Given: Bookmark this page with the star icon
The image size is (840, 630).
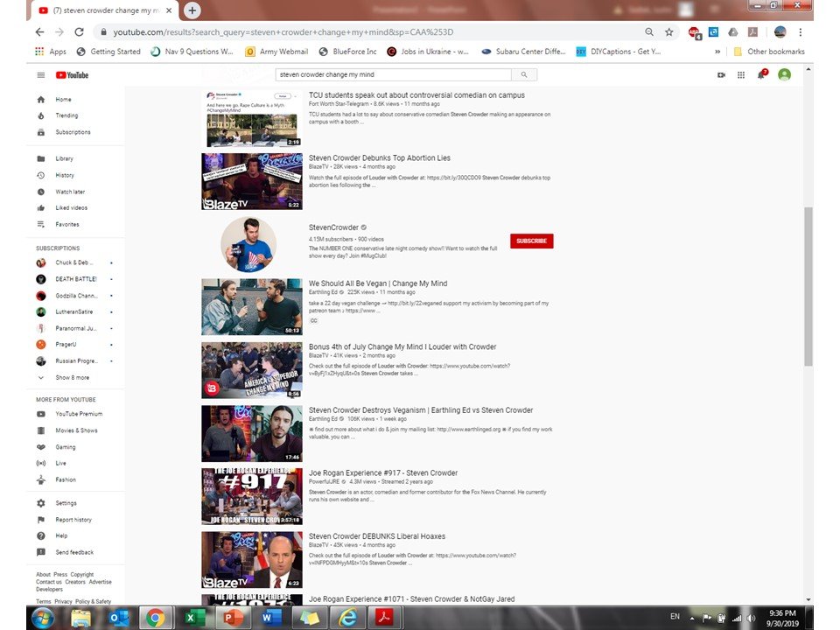Looking at the screenshot, I should [x=669, y=32].
